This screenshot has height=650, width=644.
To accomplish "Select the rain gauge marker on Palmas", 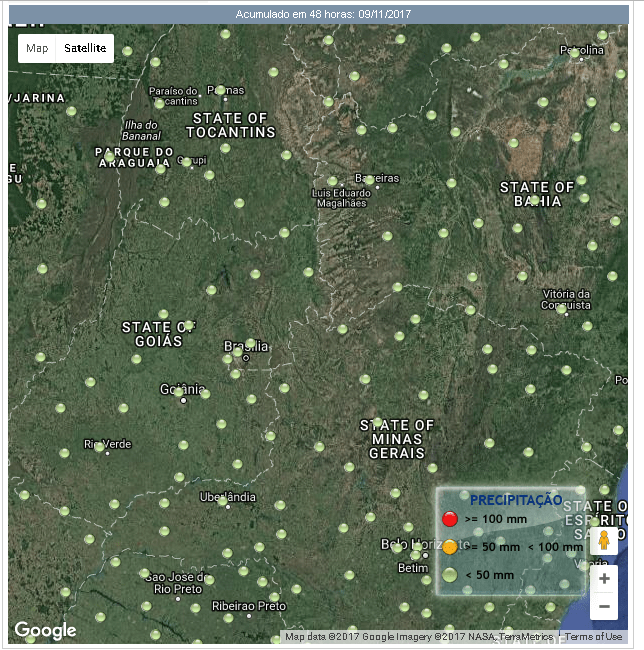I will [220, 91].
